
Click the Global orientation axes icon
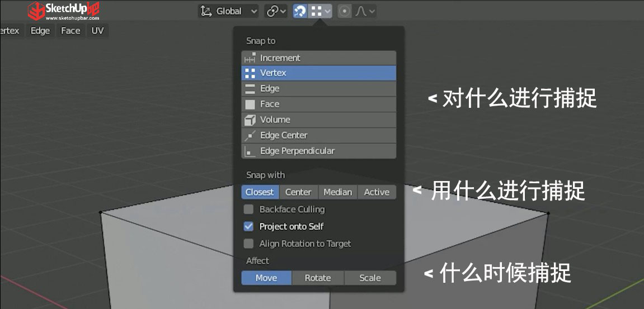click(205, 11)
